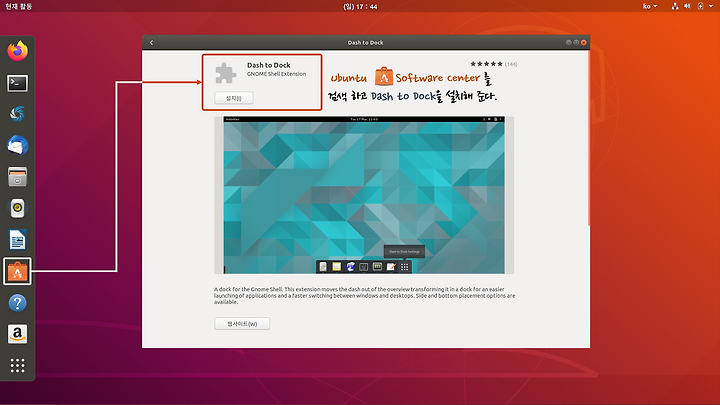720x405 pixels.
Task: Click the Dash to Dock puzzle icon
Action: [x=225, y=73]
